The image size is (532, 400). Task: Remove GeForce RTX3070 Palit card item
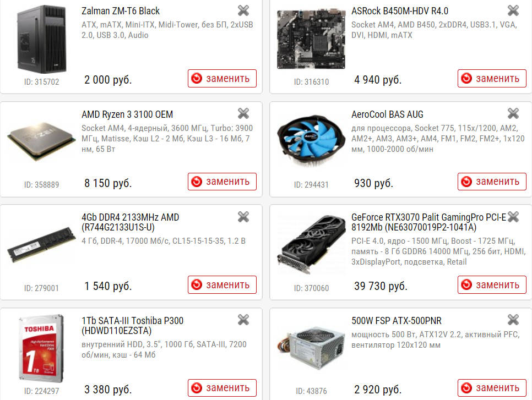click(x=513, y=217)
